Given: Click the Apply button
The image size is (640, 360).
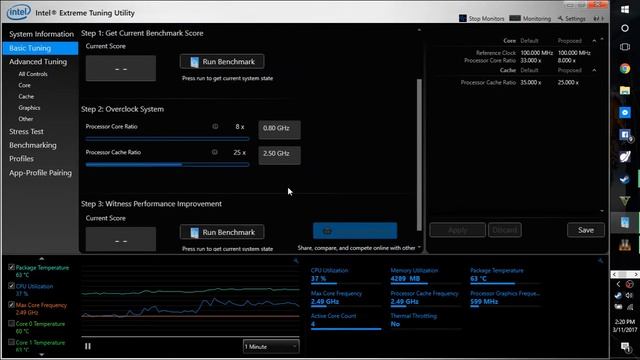Looking at the screenshot, I should coord(458,230).
